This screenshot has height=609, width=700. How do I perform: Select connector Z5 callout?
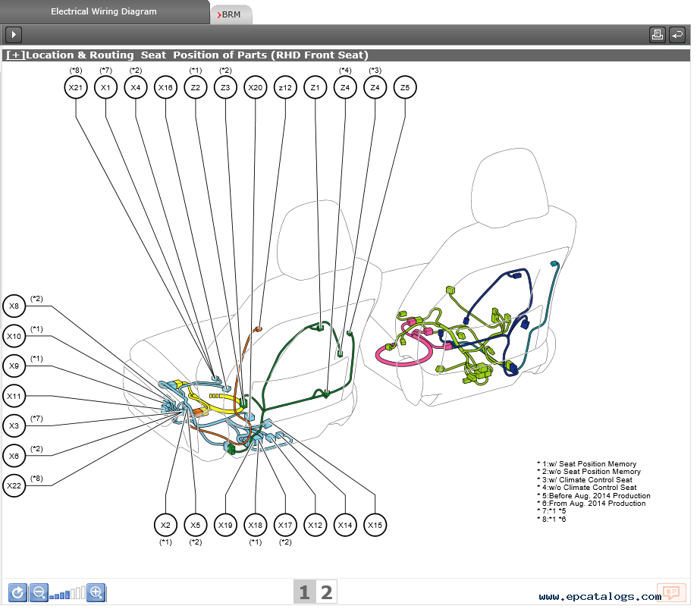coord(405,87)
